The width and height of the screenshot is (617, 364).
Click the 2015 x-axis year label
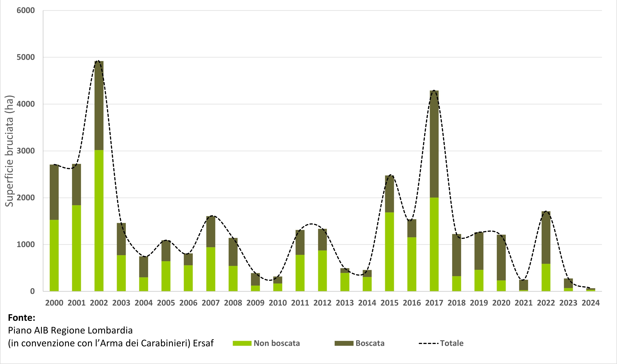tap(390, 303)
